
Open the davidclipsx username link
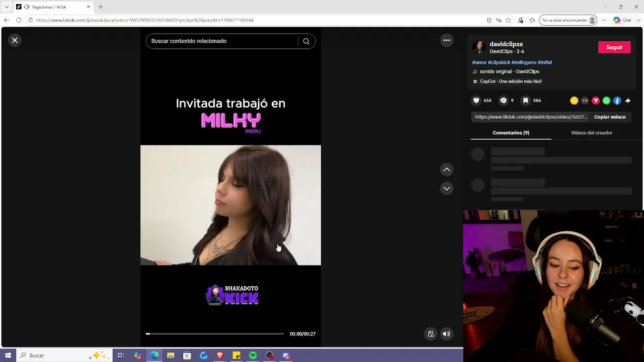pyautogui.click(x=506, y=44)
